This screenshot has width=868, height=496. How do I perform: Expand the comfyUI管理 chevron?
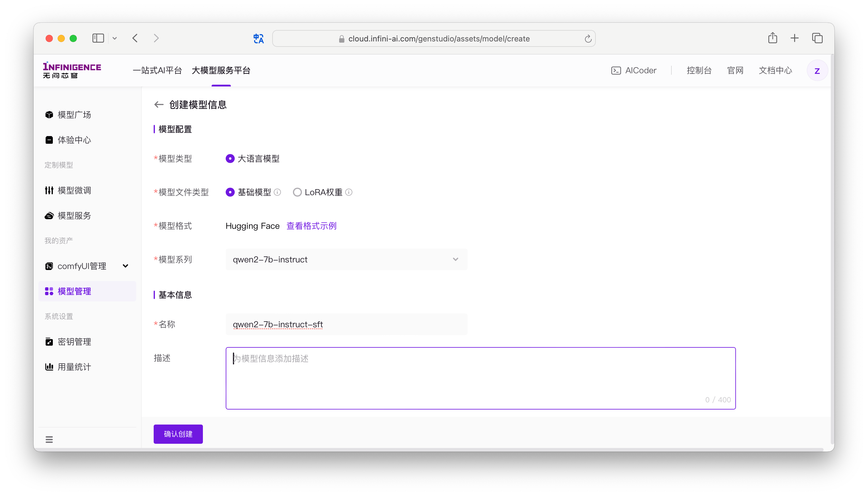click(125, 266)
